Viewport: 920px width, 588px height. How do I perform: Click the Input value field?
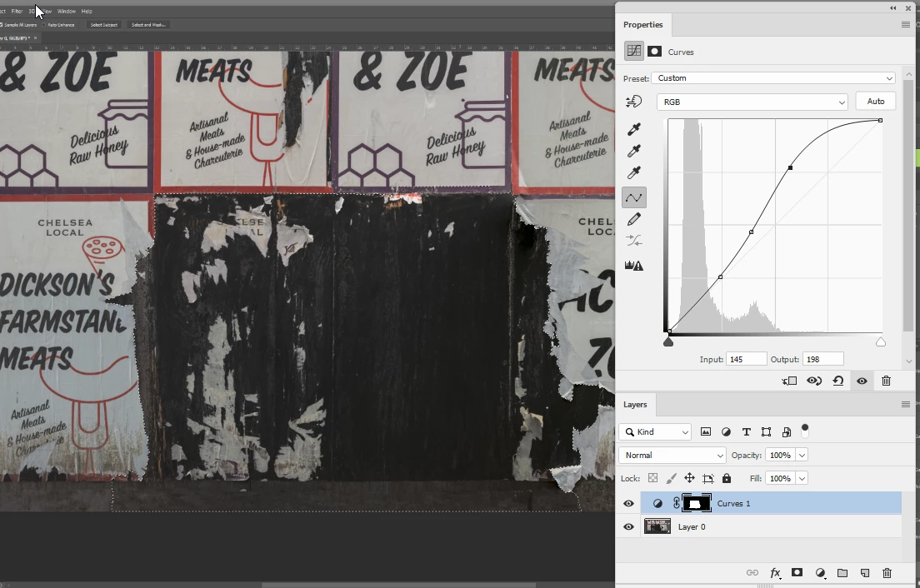[x=747, y=359]
